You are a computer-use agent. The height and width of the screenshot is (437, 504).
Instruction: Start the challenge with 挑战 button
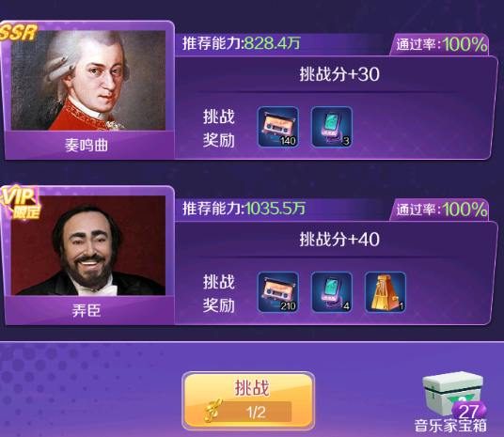pyautogui.click(x=248, y=400)
